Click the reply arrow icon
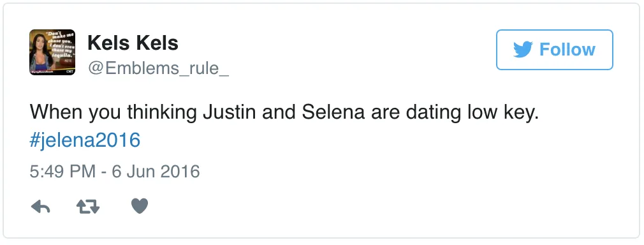Screen dimensions: 644x245 pyautogui.click(x=40, y=207)
